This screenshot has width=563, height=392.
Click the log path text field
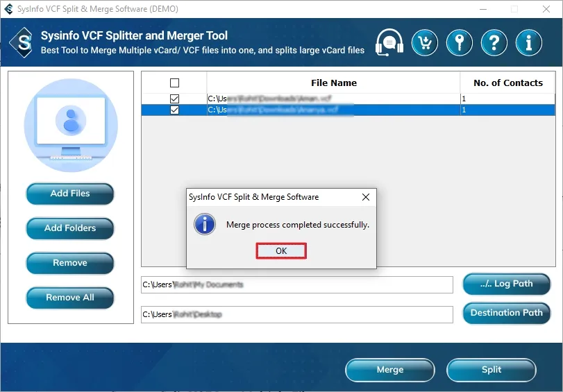297,284
